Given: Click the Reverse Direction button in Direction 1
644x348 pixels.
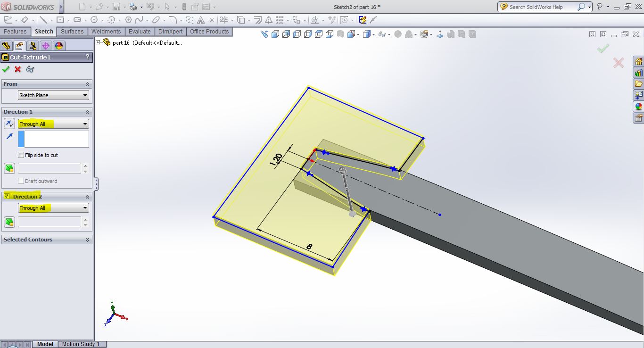Looking at the screenshot, I should pos(9,124).
